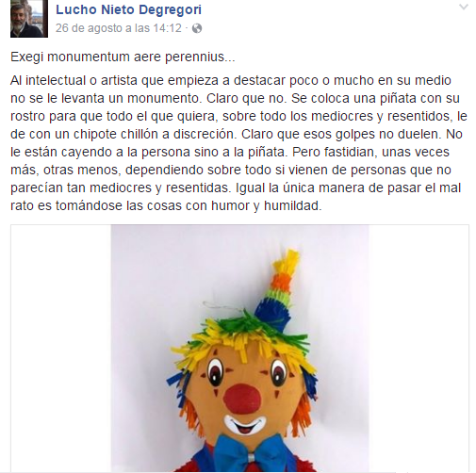The width and height of the screenshot is (476, 473).
Task: Click the 14:12 time in the timestamp
Action: pyautogui.click(x=167, y=28)
